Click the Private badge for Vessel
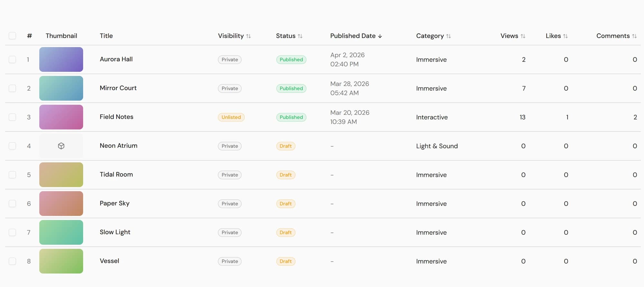644x287 pixels. (230, 261)
